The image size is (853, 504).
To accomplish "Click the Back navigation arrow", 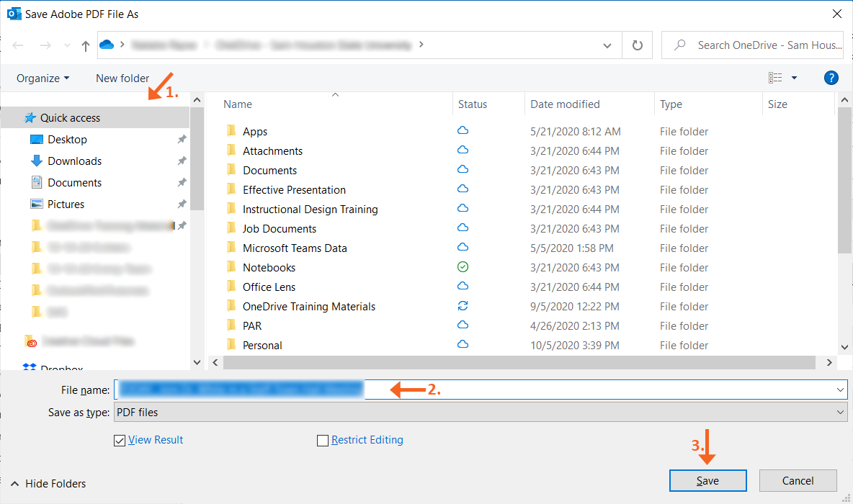I will point(17,45).
